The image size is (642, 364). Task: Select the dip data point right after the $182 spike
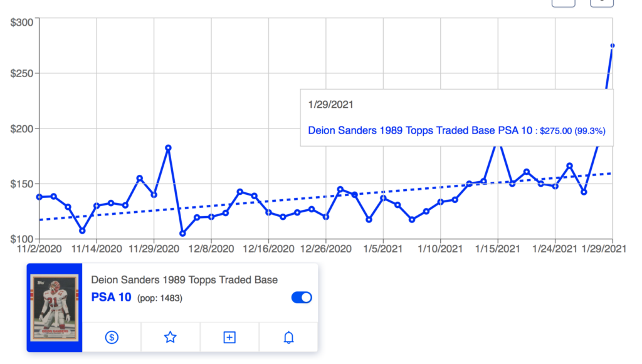[182, 234]
